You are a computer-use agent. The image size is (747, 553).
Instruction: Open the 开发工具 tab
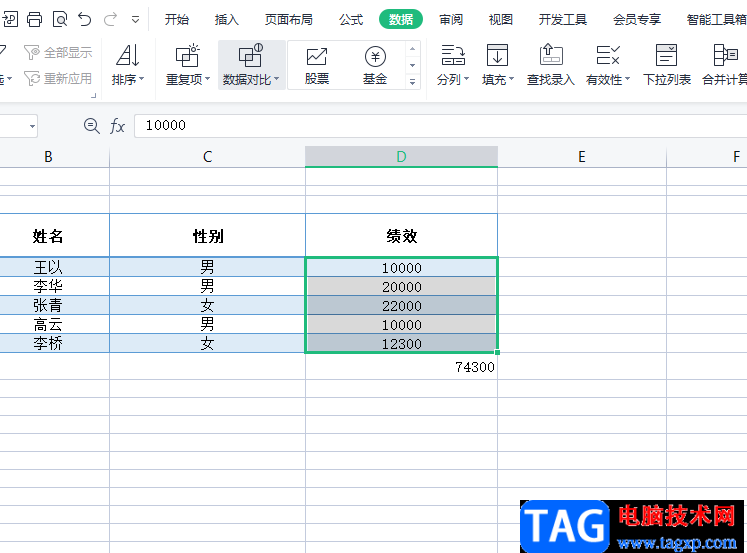(563, 20)
